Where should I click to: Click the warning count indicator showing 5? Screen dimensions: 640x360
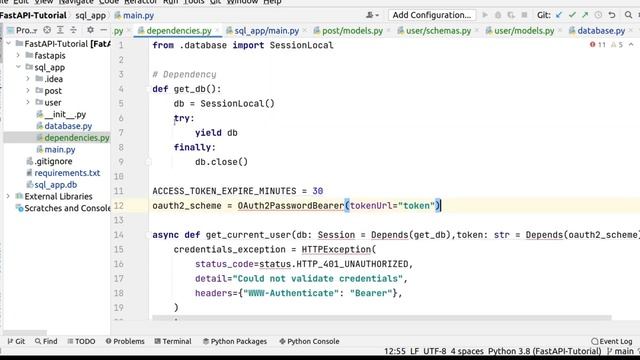617,44
